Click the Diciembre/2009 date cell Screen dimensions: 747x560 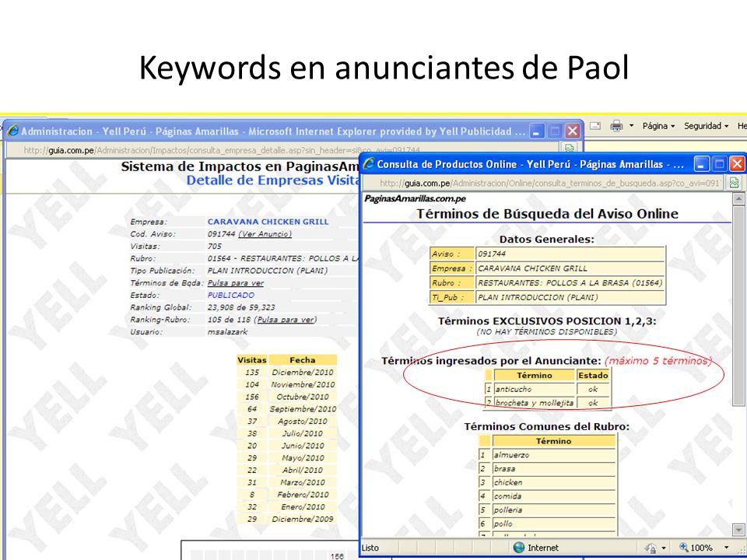coord(303,519)
